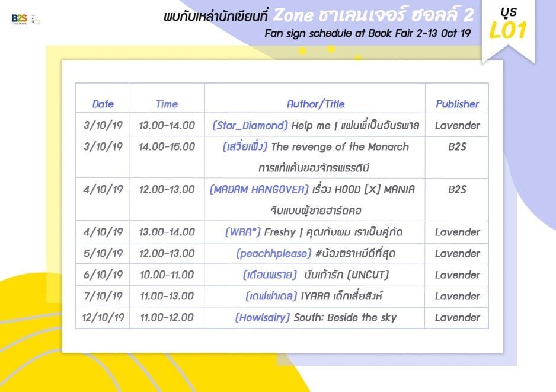Click the title "South: Beside the sky"
This screenshot has width=556, height=392.
(x=345, y=317)
